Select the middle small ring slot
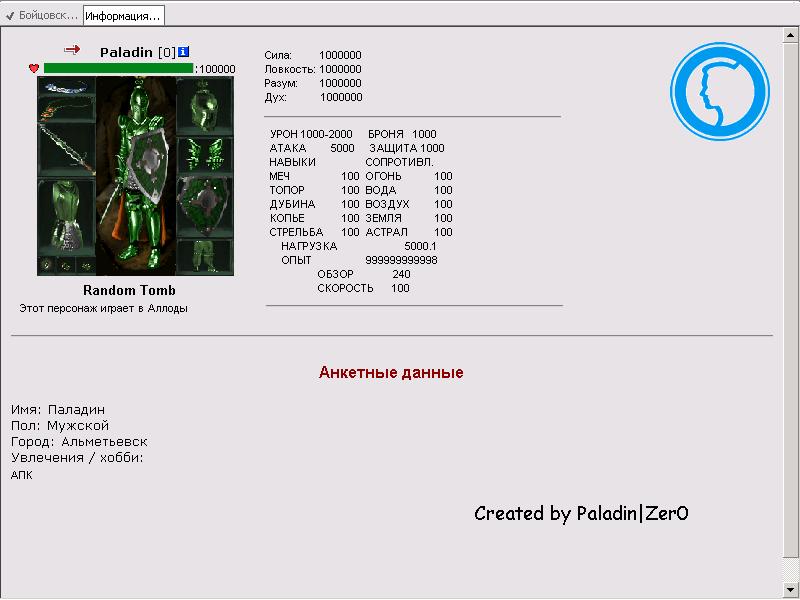Screen dimensions: 800x600 point(66,265)
